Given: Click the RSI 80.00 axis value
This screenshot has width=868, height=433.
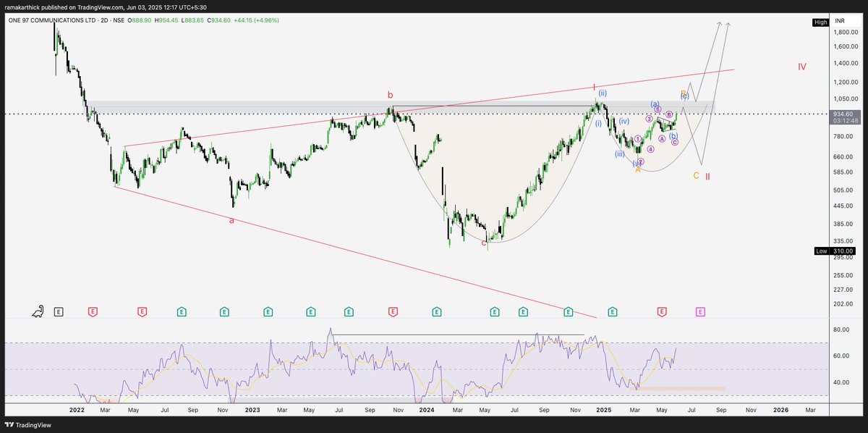Looking at the screenshot, I should tap(841, 329).
